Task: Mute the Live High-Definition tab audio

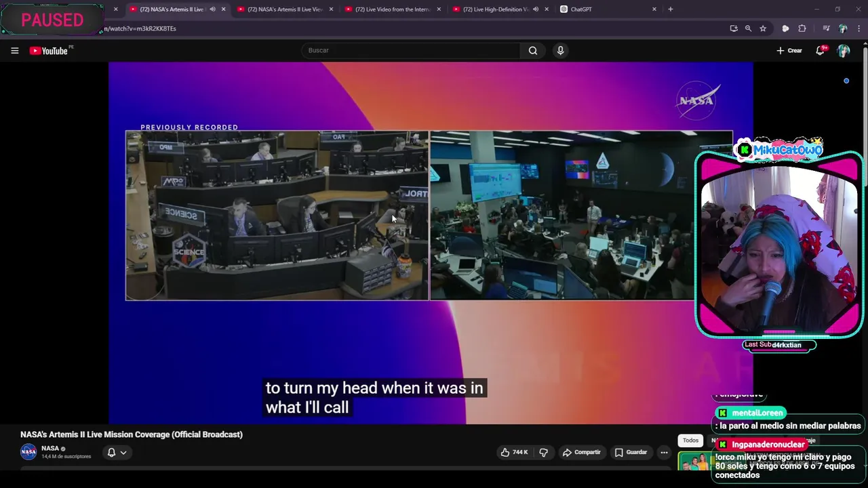Action: coord(536,9)
